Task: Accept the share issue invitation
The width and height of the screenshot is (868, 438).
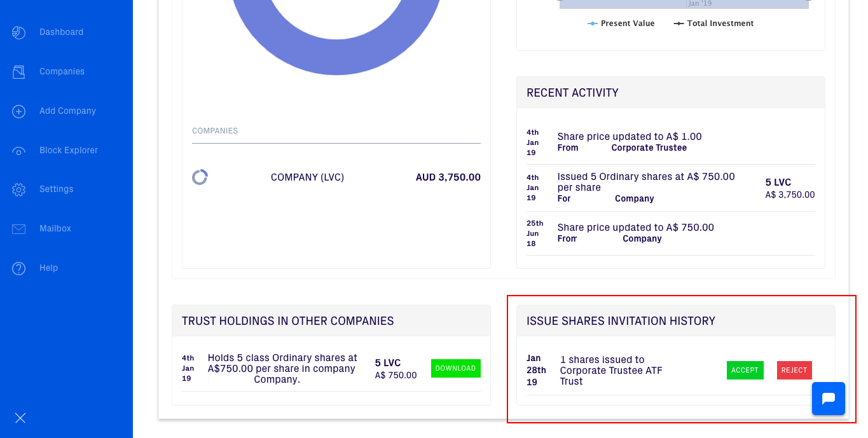Action: pos(745,370)
